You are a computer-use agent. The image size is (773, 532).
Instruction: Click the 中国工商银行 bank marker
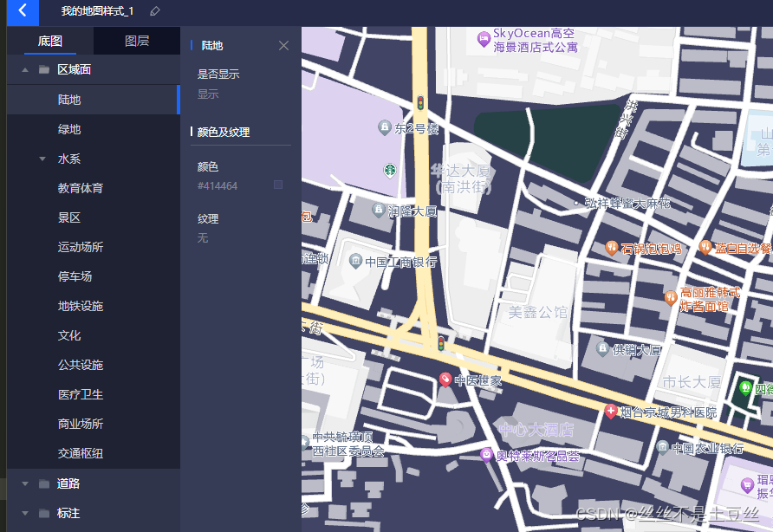[355, 260]
